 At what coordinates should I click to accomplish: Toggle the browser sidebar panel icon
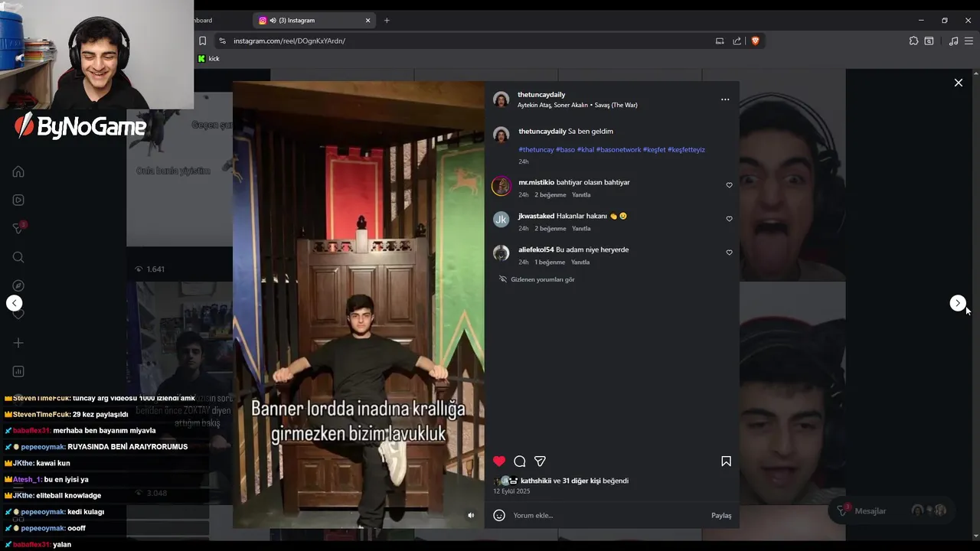[929, 41]
